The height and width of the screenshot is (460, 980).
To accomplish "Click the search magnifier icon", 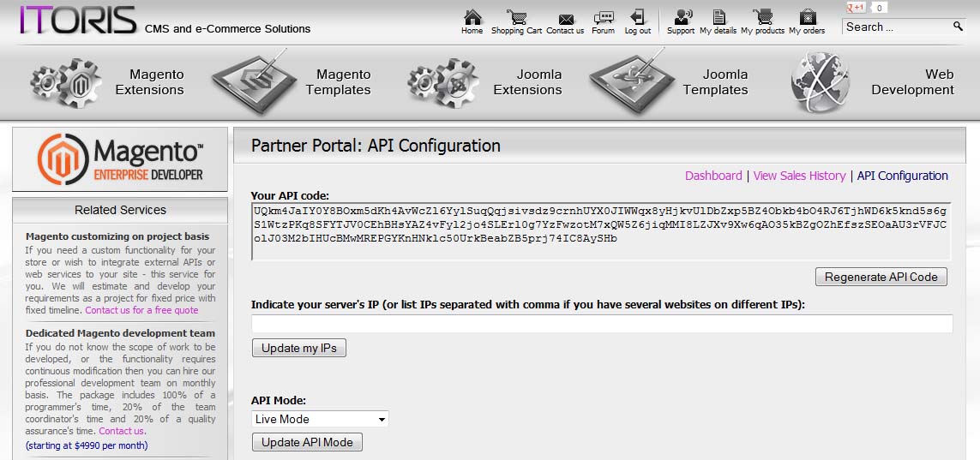I will [x=958, y=27].
